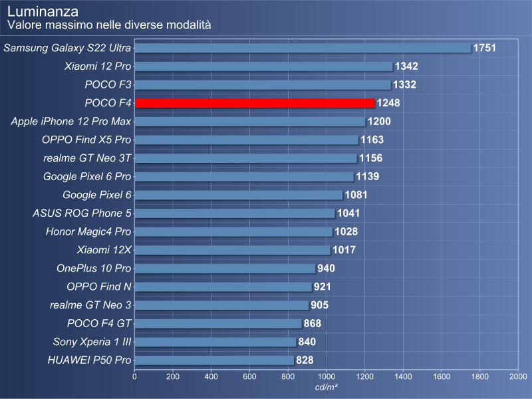Click the POCO F4 row label
The width and height of the screenshot is (532, 399).
click(108, 103)
